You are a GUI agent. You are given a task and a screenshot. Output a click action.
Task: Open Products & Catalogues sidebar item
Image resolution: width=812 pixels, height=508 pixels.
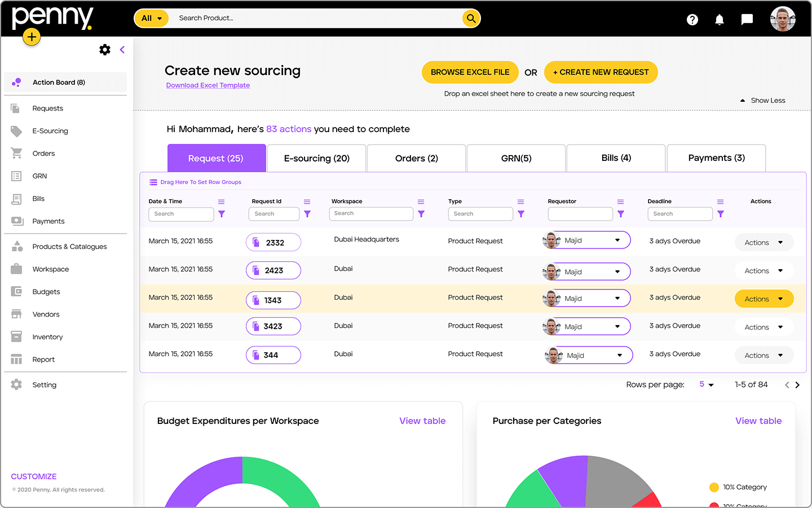tap(69, 247)
